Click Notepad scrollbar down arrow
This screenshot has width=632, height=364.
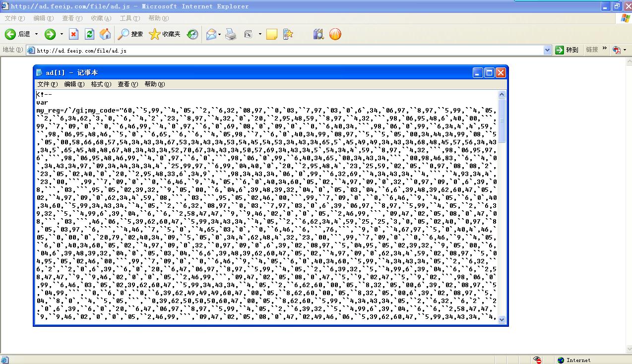click(x=502, y=319)
